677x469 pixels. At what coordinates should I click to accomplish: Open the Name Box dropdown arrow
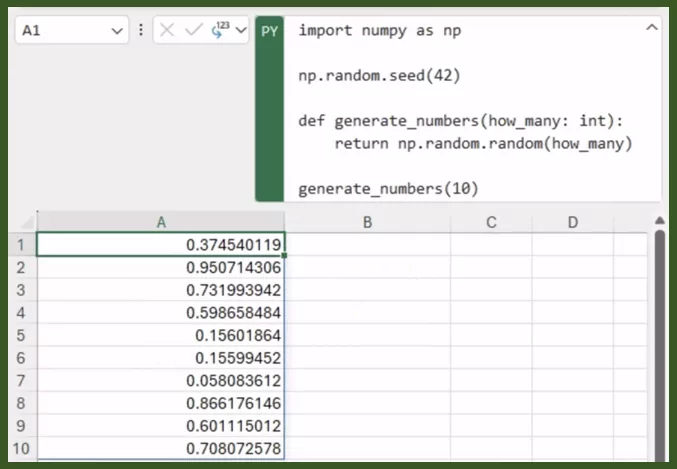pyautogui.click(x=118, y=31)
